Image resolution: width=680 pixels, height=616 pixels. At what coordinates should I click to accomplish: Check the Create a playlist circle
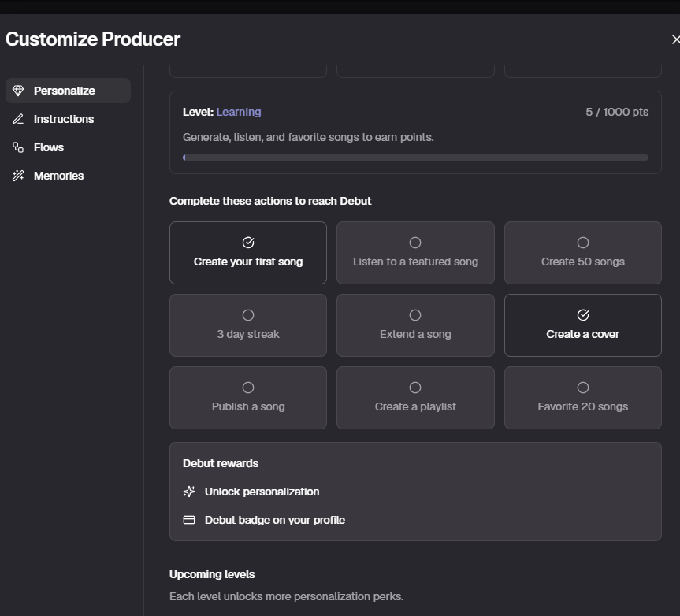[415, 387]
